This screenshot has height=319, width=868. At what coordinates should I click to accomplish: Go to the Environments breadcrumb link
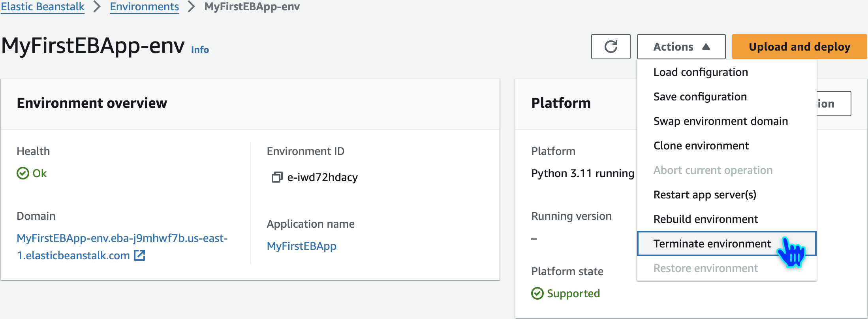coord(144,7)
